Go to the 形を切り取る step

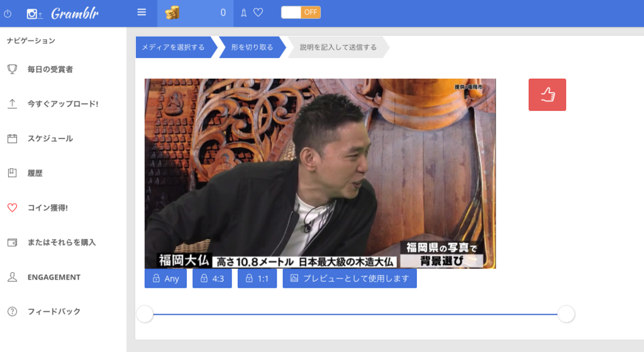pos(252,47)
